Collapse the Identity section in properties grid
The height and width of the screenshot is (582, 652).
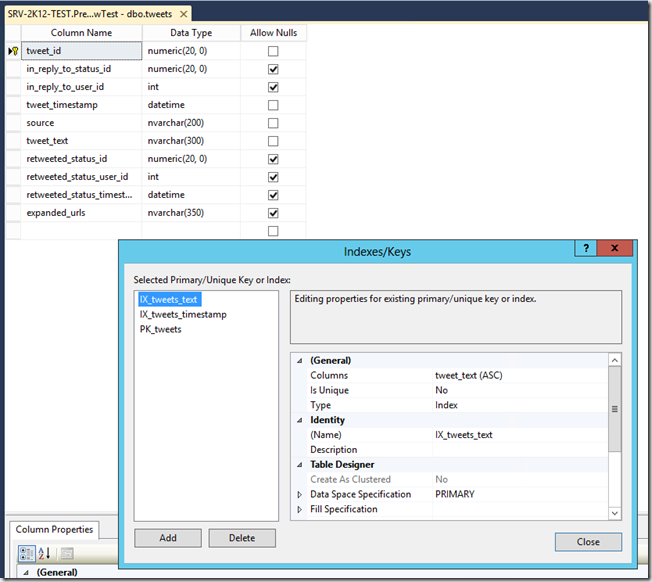coord(299,420)
